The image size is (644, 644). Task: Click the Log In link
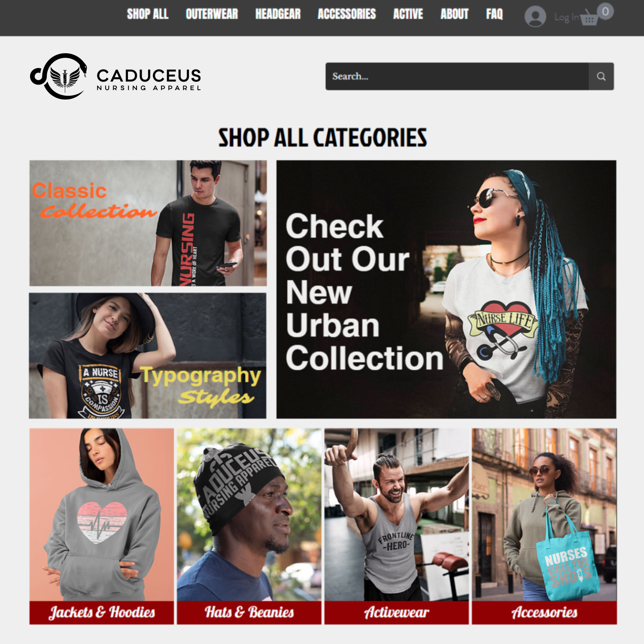click(566, 17)
